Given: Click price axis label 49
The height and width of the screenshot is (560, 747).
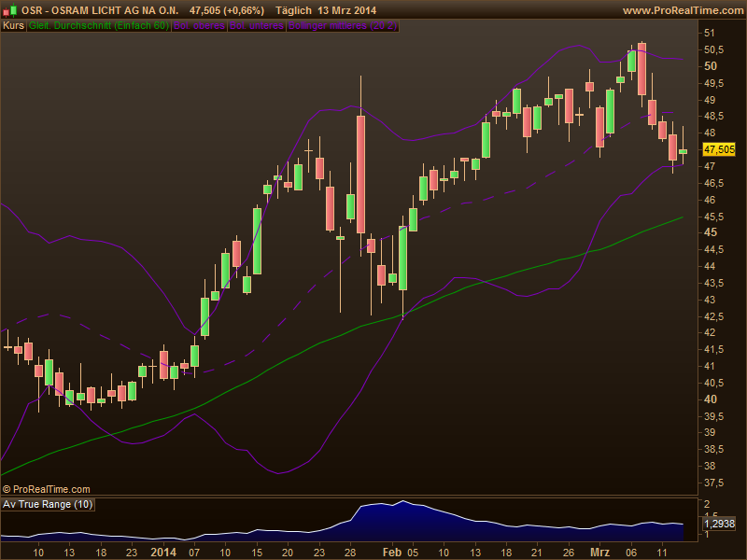Looking at the screenshot, I should 710,100.
